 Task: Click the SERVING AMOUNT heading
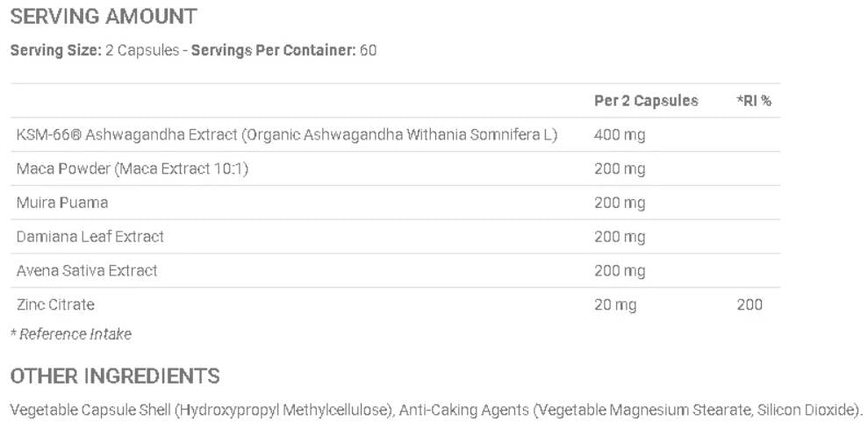(x=104, y=16)
